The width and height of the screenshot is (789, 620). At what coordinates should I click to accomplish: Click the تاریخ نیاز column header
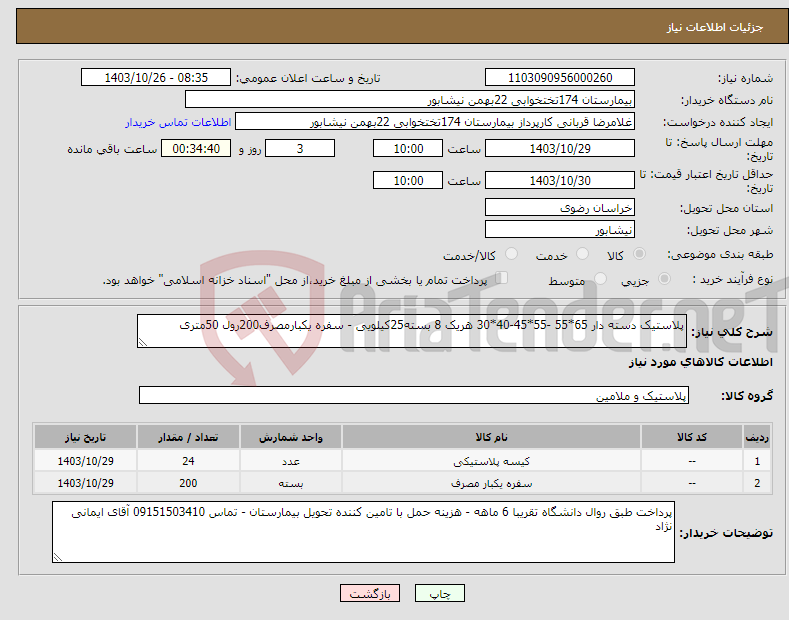[x=86, y=437]
